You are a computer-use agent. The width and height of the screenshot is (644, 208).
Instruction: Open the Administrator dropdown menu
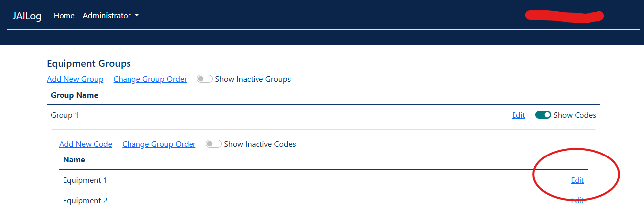[x=111, y=16]
